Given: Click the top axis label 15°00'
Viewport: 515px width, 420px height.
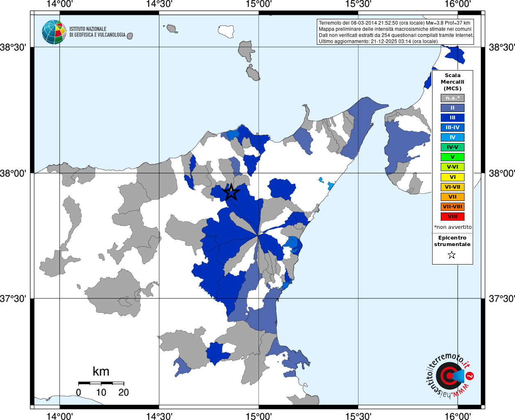Looking at the screenshot, I should (259, 5).
